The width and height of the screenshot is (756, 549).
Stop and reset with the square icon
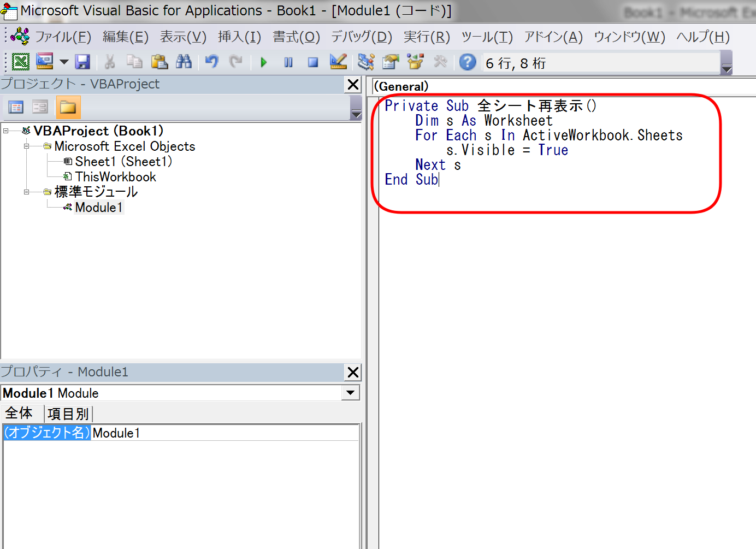(x=313, y=62)
